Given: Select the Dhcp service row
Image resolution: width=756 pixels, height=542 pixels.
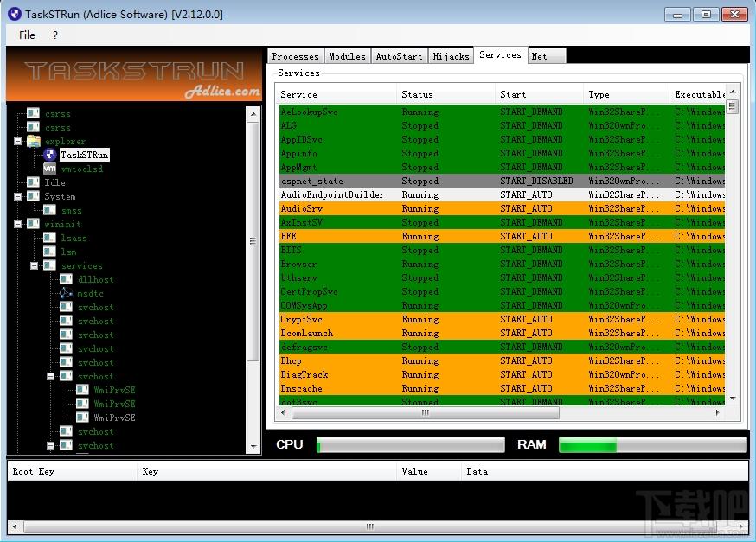Looking at the screenshot, I should pyautogui.click(x=502, y=360).
